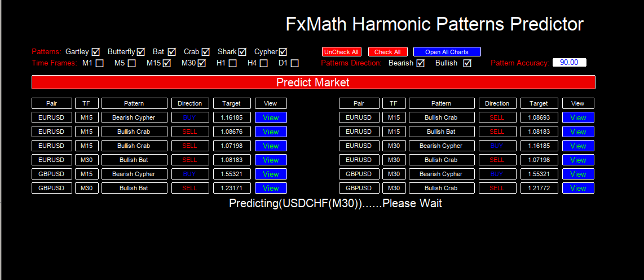View left EURUSD M30 Bullish Bat chart
The image size is (644, 280).
click(271, 160)
